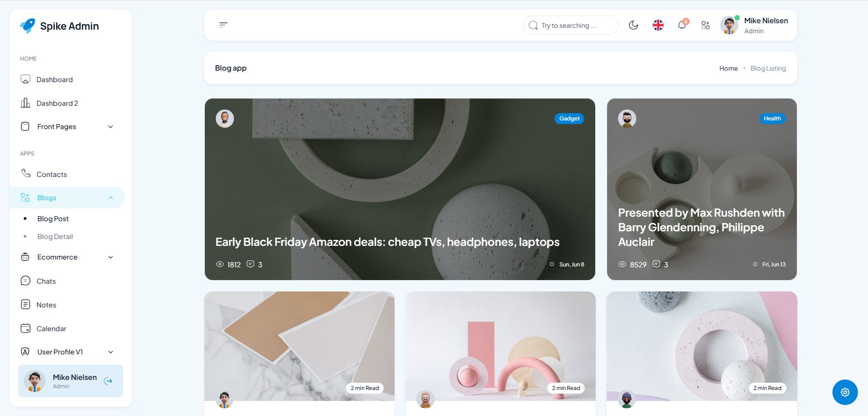Screen dimensions: 868x416
Task: Click the Blog Listing breadcrumb
Action: pyautogui.click(x=768, y=68)
